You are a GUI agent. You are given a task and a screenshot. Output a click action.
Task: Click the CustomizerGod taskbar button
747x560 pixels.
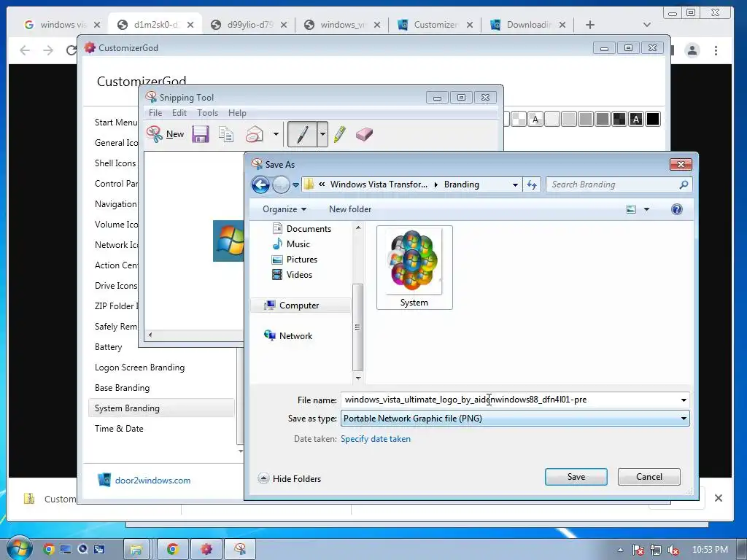pos(206,550)
